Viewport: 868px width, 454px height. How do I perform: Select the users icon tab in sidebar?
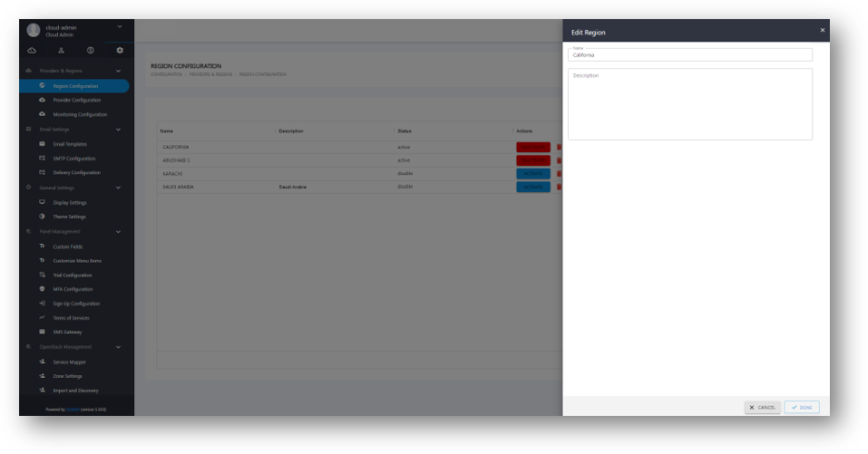pos(62,51)
